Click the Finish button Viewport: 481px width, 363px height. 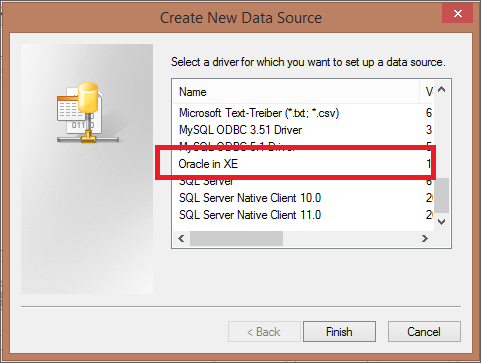pyautogui.click(x=339, y=331)
